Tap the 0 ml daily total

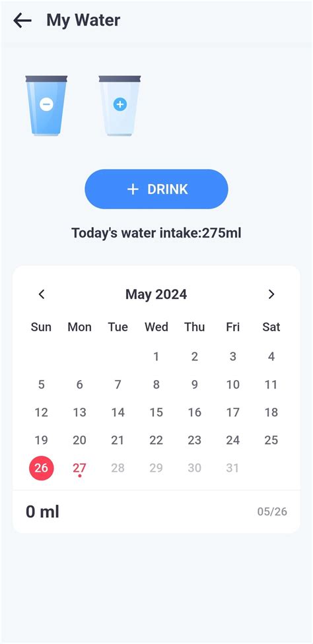(43, 512)
